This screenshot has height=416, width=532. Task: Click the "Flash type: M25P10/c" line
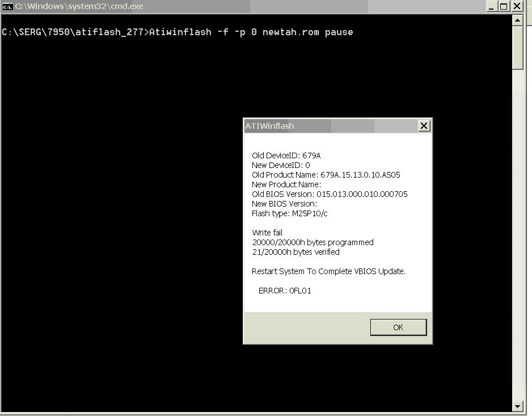[x=289, y=213]
